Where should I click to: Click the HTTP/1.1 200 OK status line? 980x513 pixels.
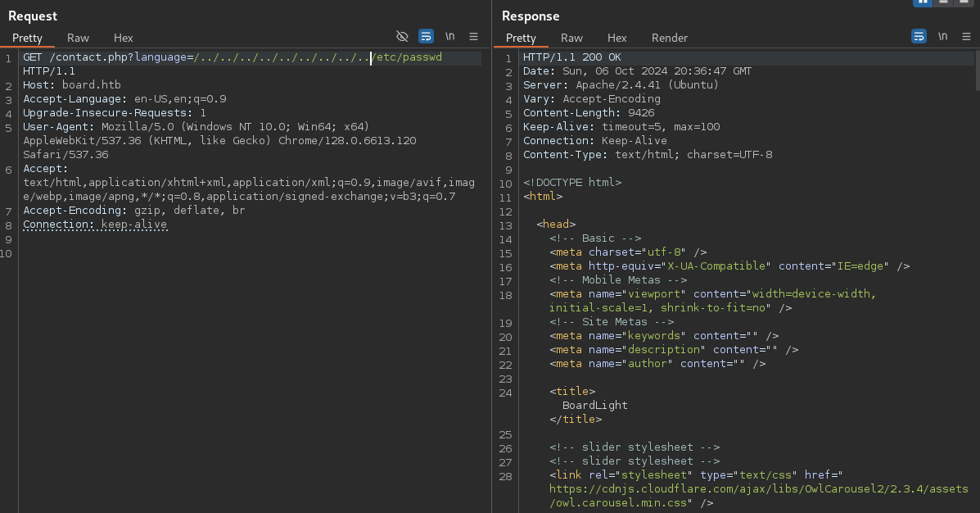[x=572, y=57]
